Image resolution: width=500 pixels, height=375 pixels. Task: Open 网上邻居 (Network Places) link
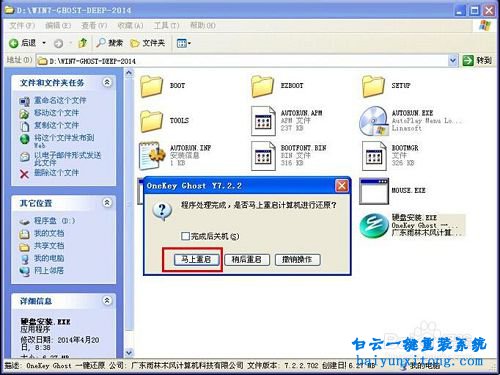pos(49,271)
